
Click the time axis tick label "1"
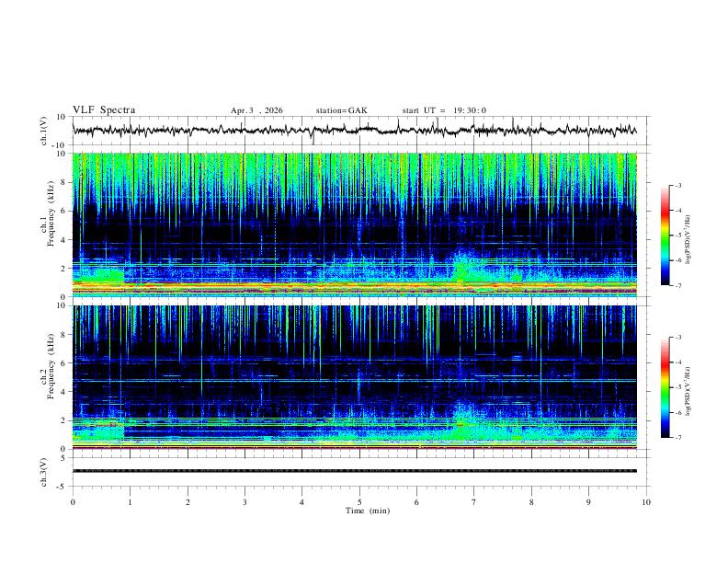pos(130,502)
